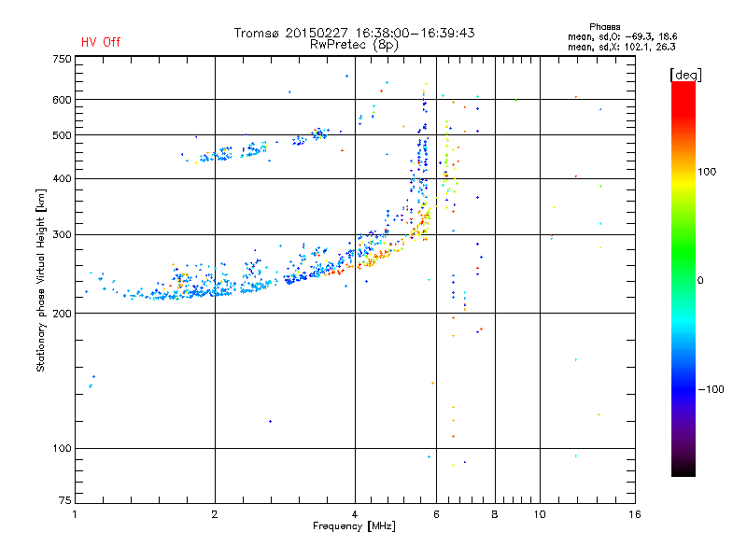
Task: Click the x-axis label 'Frequency [MHz]'
Action: [x=354, y=526]
